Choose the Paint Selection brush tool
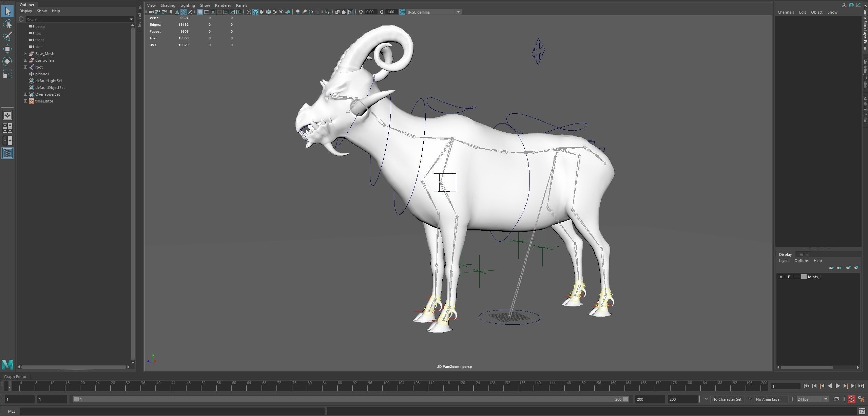The image size is (868, 416). 7,36
